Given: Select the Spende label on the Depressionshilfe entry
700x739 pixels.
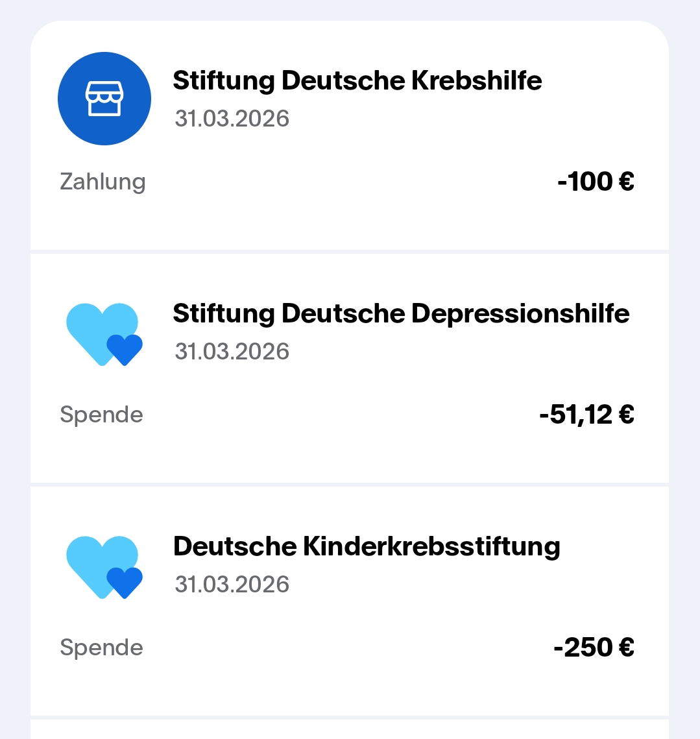Looking at the screenshot, I should pos(101,415).
